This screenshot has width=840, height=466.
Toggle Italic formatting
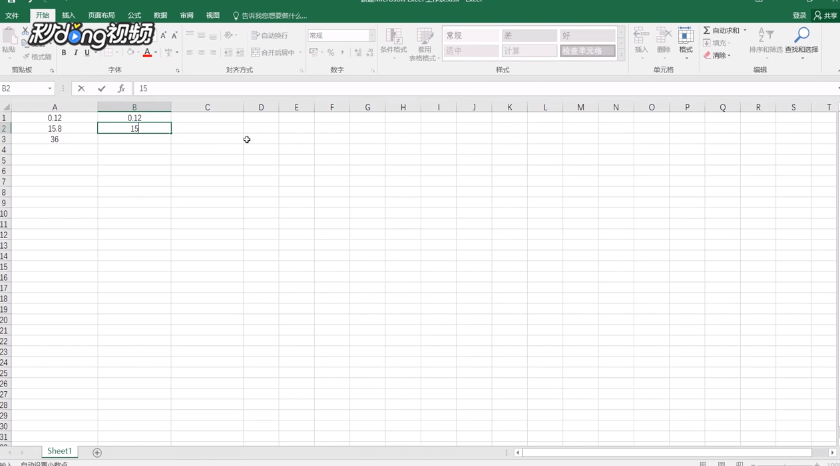[x=76, y=52]
